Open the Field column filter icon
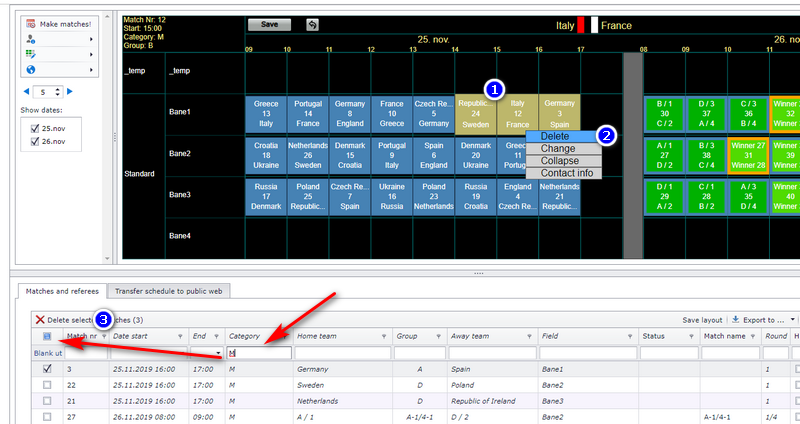The height and width of the screenshot is (424, 800). [x=630, y=337]
